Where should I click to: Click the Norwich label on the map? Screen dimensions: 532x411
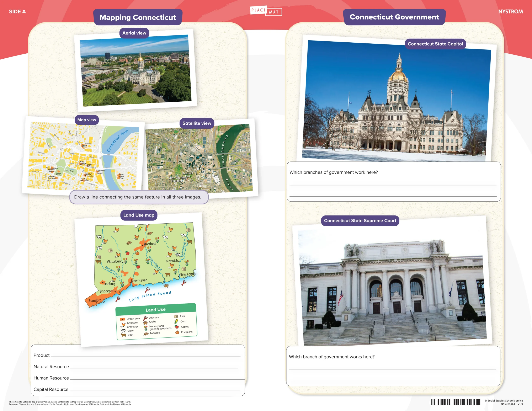pyautogui.click(x=172, y=261)
